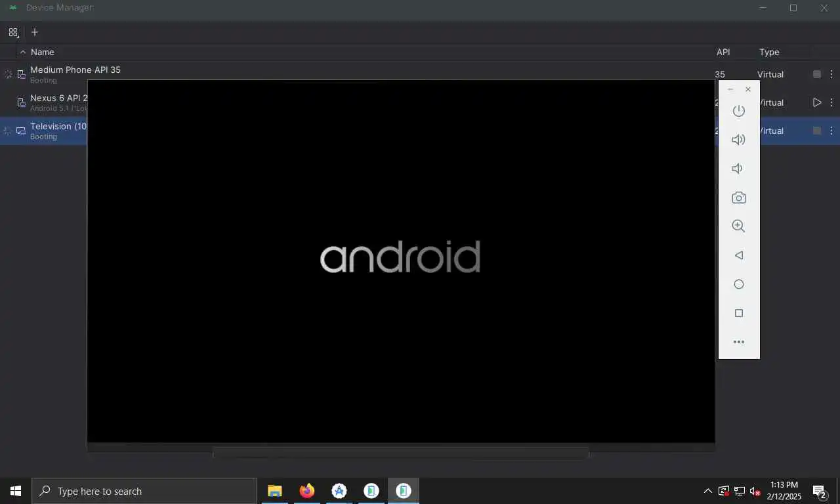This screenshot has width=840, height=504.
Task: Close the emulator using toolbar X
Action: [748, 89]
